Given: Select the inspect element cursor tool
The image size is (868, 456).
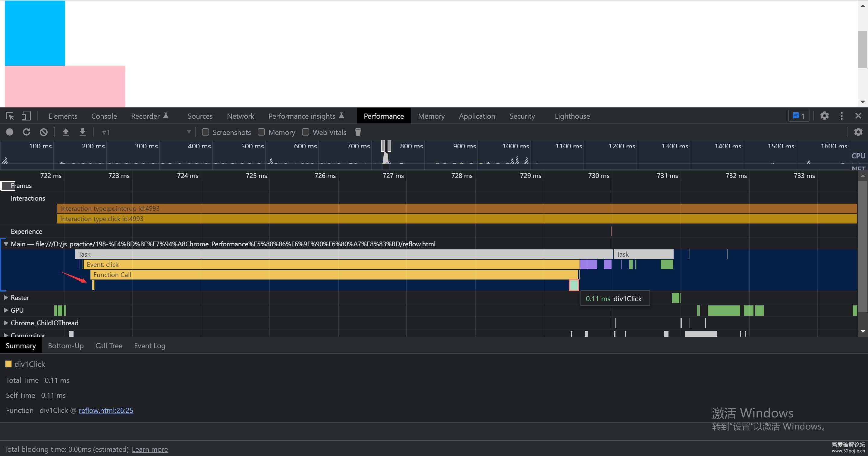Looking at the screenshot, I should [9, 116].
